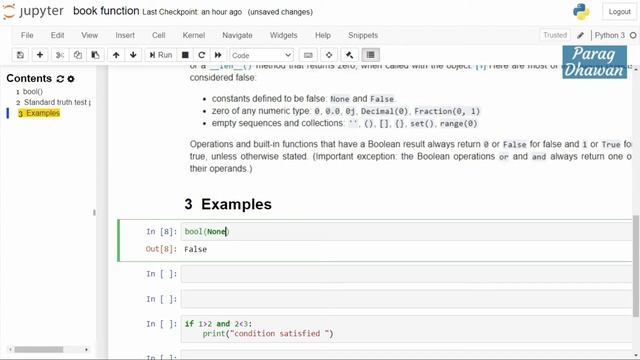Click the In [8] prompt label

click(162, 232)
